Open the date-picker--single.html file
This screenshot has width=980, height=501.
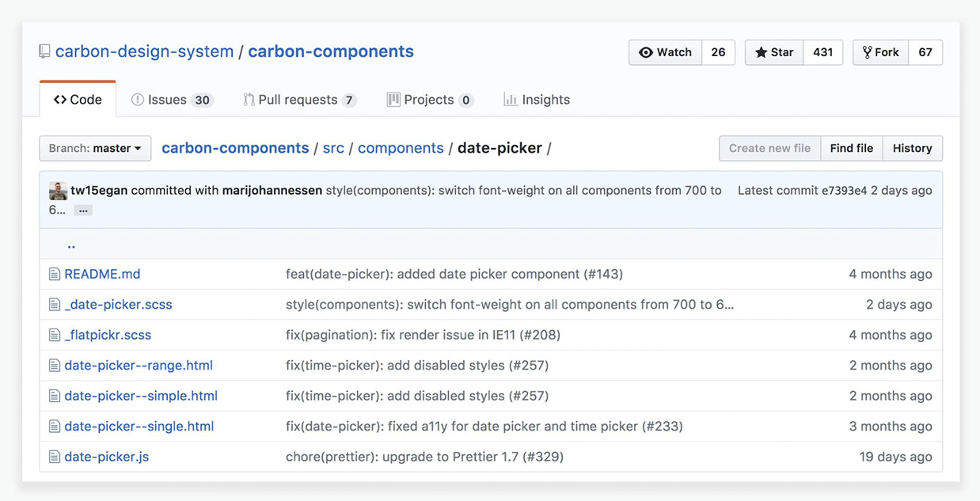[139, 427]
